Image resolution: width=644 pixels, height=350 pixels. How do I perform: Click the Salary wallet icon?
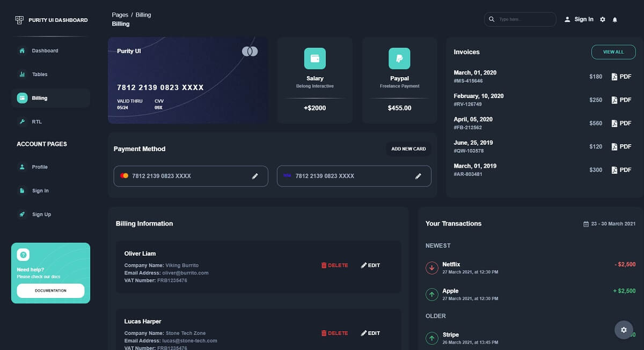(315, 58)
